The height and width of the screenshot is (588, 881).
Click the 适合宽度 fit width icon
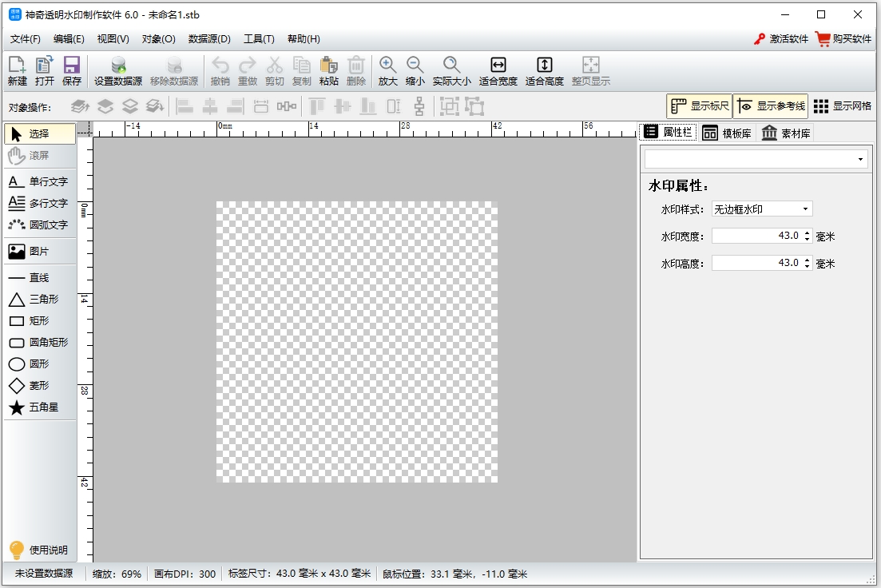point(498,71)
